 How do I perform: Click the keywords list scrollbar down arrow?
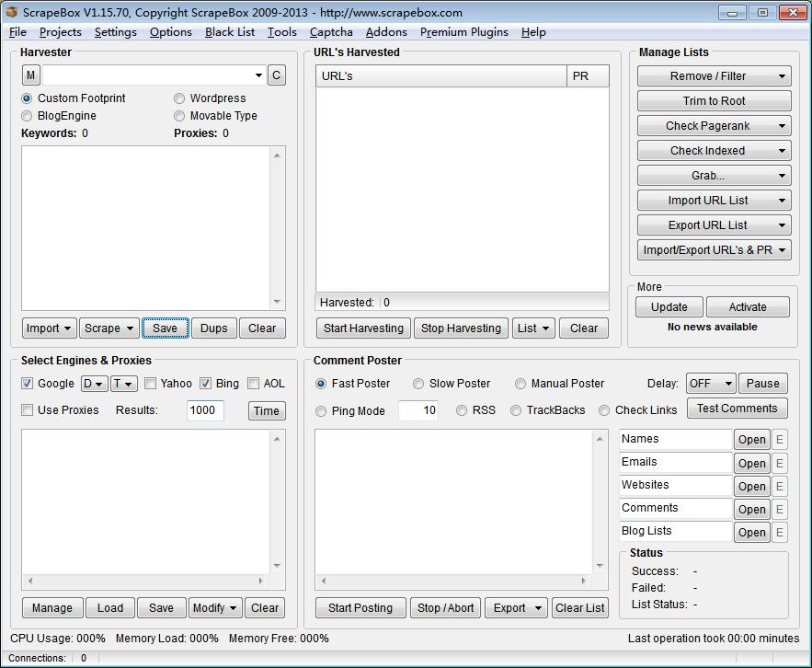pyautogui.click(x=277, y=302)
